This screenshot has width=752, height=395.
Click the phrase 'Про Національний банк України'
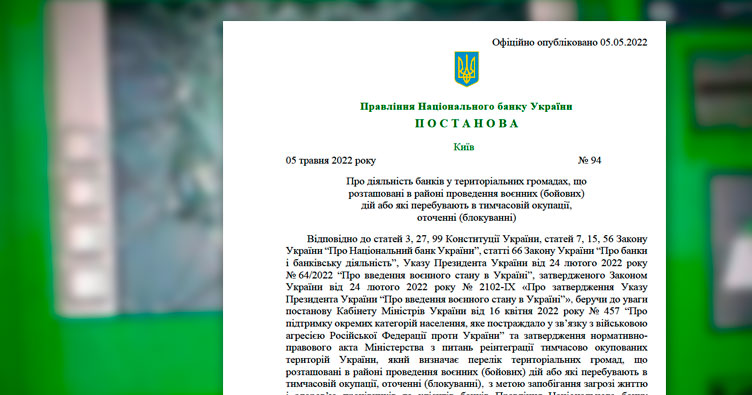click(403, 251)
